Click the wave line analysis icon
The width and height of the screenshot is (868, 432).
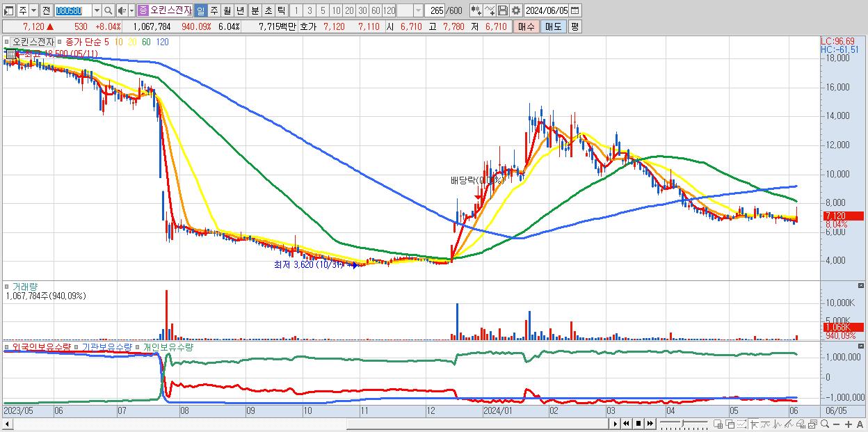[x=778, y=424]
